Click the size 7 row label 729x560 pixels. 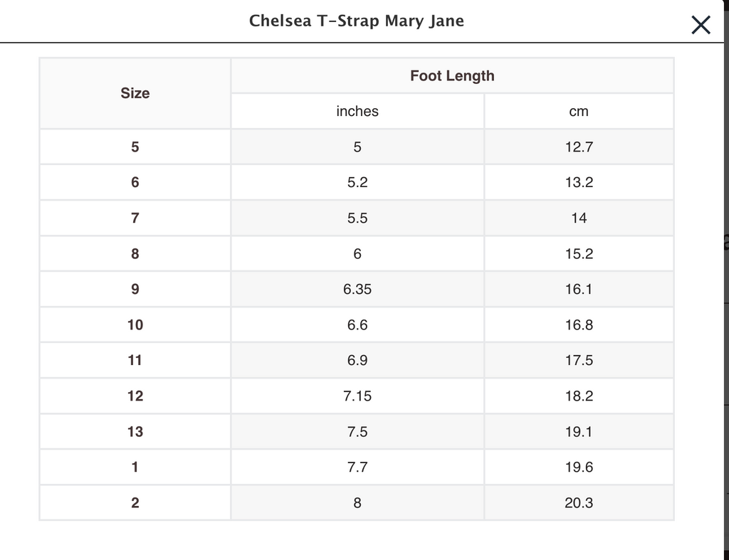pyautogui.click(x=135, y=218)
